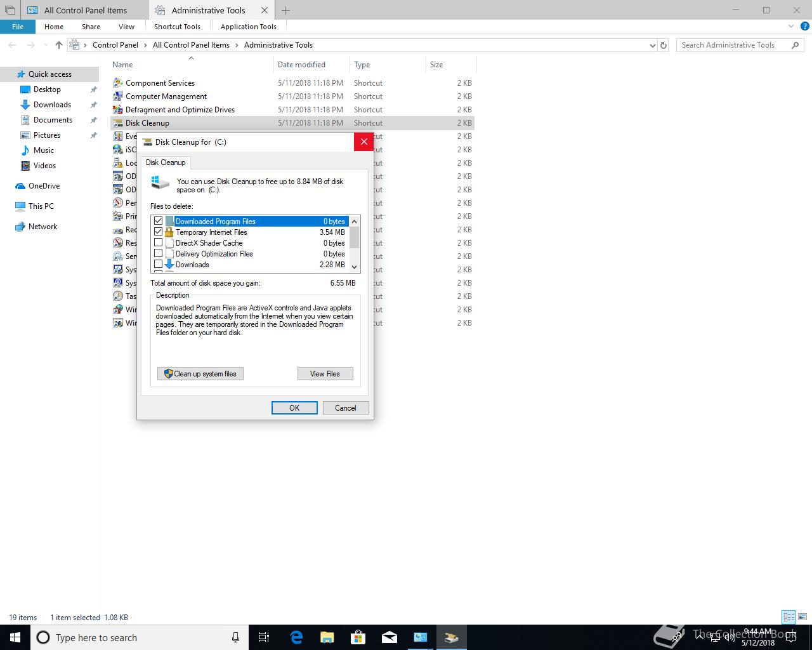Sort by Type column header
The height and width of the screenshot is (650, 812).
362,65
